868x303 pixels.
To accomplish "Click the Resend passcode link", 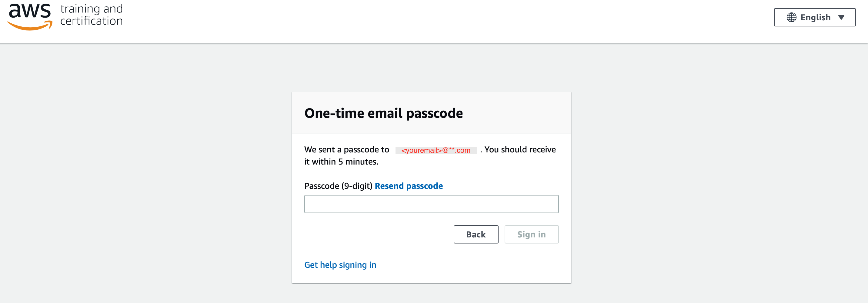I will (409, 186).
